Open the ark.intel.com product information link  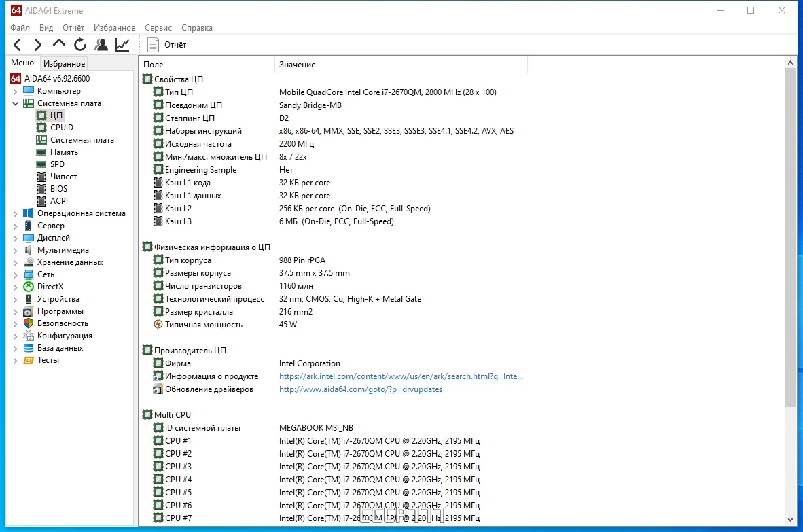click(x=401, y=376)
